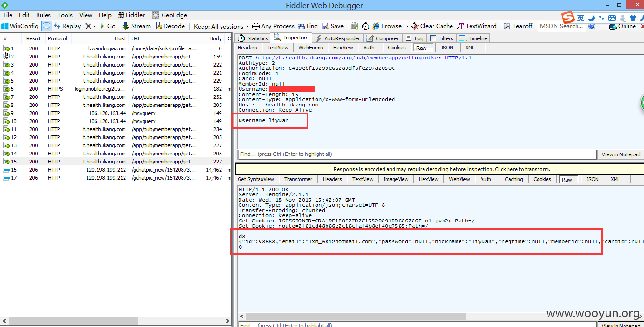Image resolution: width=644 pixels, height=327 pixels.
Task: Select session 1 with host l.wandoujia.com
Action: (116, 48)
